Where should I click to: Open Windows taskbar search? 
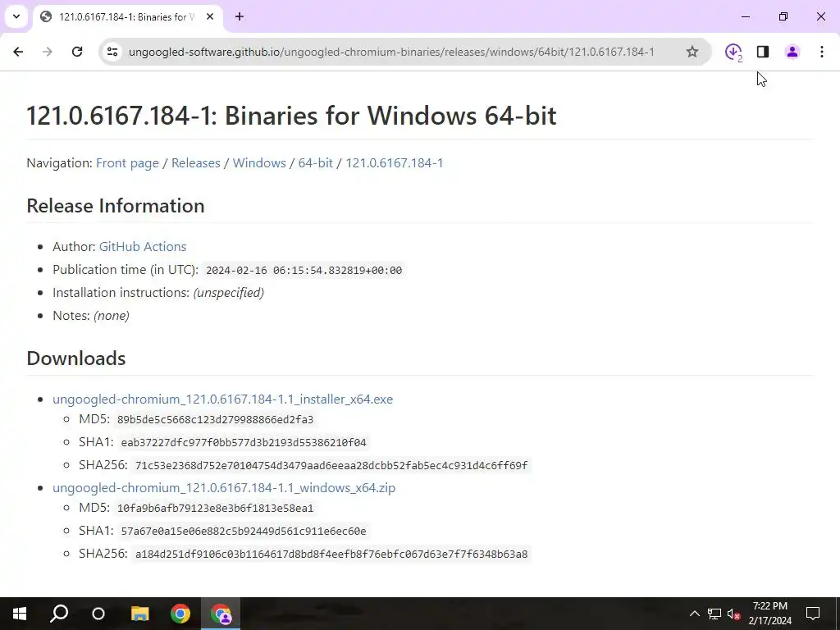click(59, 614)
